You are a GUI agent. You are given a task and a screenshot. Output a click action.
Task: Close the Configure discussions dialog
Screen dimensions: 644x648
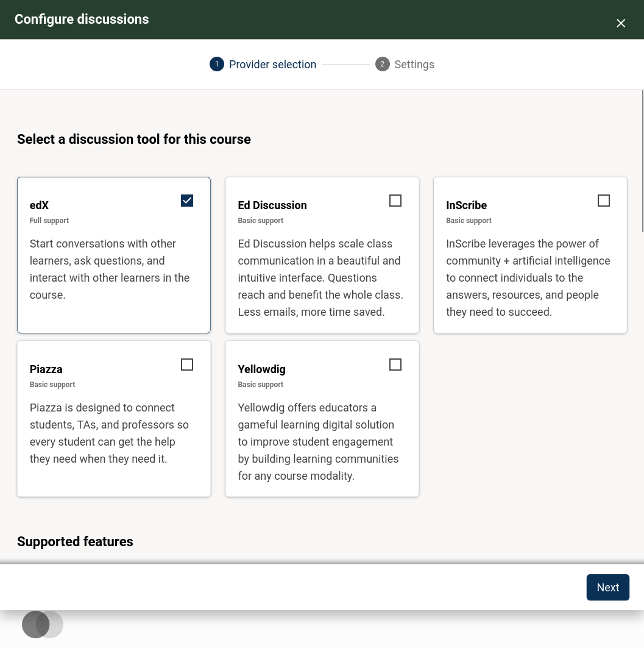620,23
